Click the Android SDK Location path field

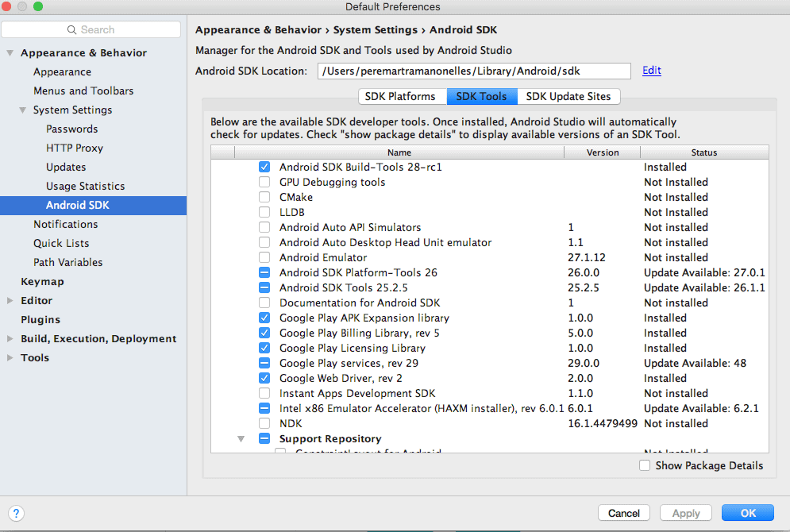(474, 71)
